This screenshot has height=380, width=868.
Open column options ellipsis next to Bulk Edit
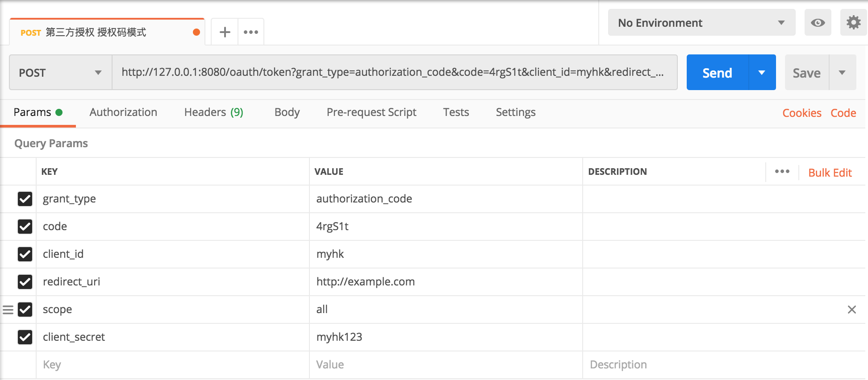click(782, 172)
